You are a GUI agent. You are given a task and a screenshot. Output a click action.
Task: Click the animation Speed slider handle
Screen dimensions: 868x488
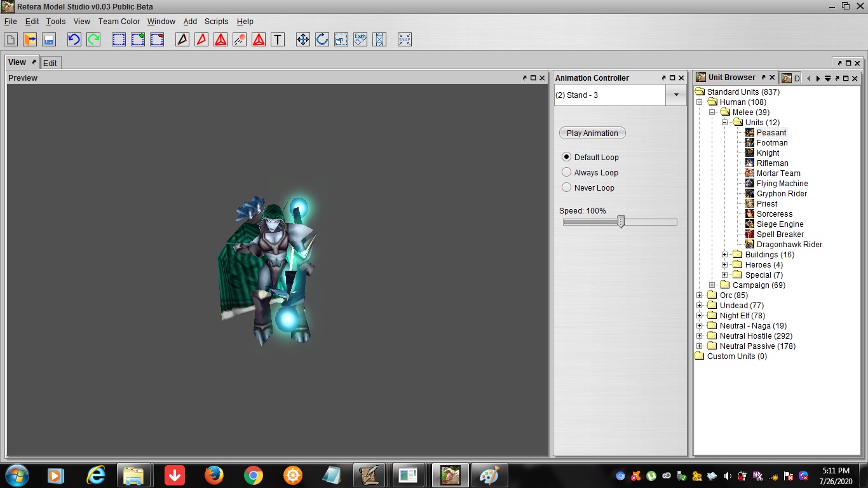pyautogui.click(x=621, y=222)
